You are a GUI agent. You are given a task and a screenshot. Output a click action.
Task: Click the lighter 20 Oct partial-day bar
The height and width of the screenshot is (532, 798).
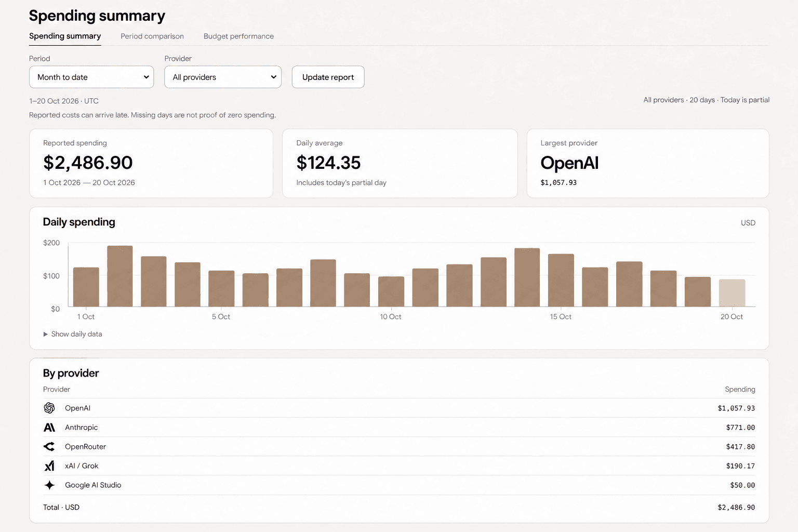tap(732, 293)
